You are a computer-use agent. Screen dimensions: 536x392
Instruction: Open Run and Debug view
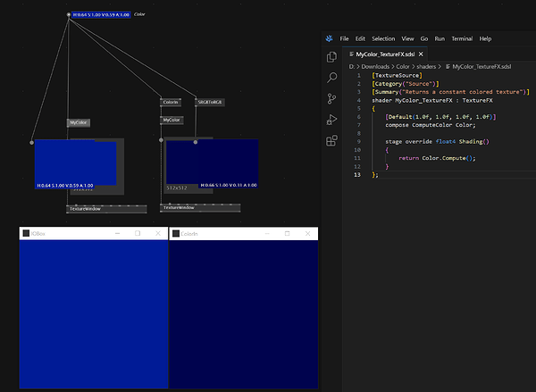tap(331, 120)
